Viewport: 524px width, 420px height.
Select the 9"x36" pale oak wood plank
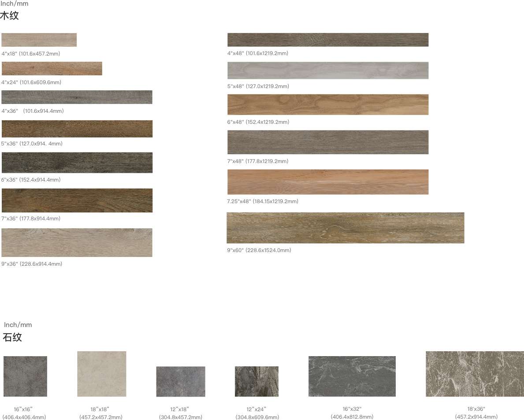(77, 243)
